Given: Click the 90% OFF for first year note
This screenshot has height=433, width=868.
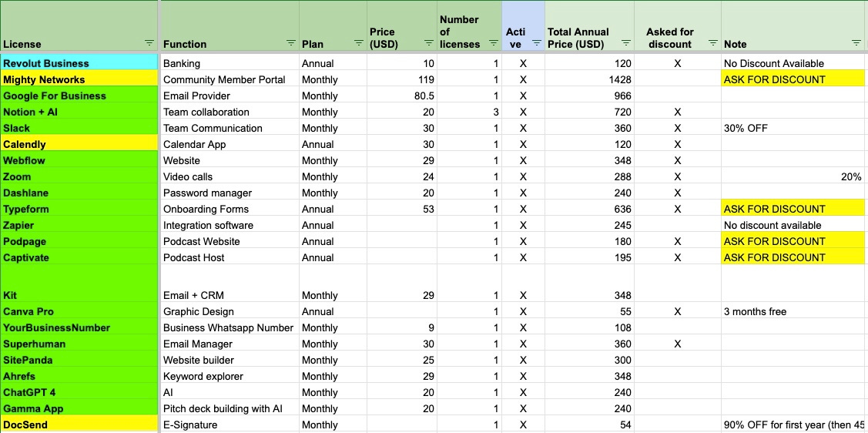Looking at the screenshot, I should 793,425.
